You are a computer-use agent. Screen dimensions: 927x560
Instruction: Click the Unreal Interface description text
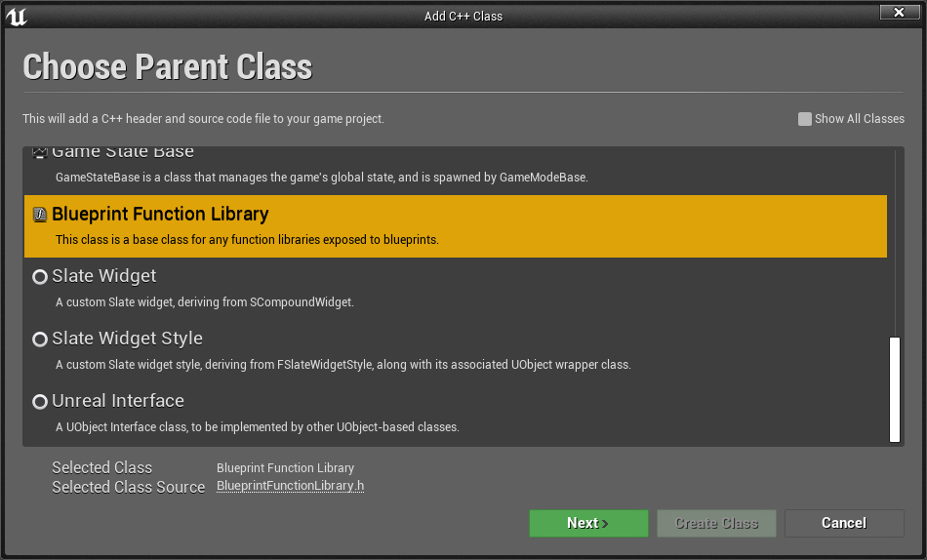coord(258,427)
